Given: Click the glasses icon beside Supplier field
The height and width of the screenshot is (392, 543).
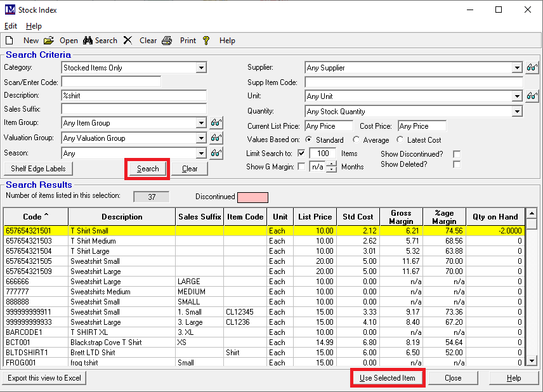Looking at the screenshot, I should tap(532, 68).
